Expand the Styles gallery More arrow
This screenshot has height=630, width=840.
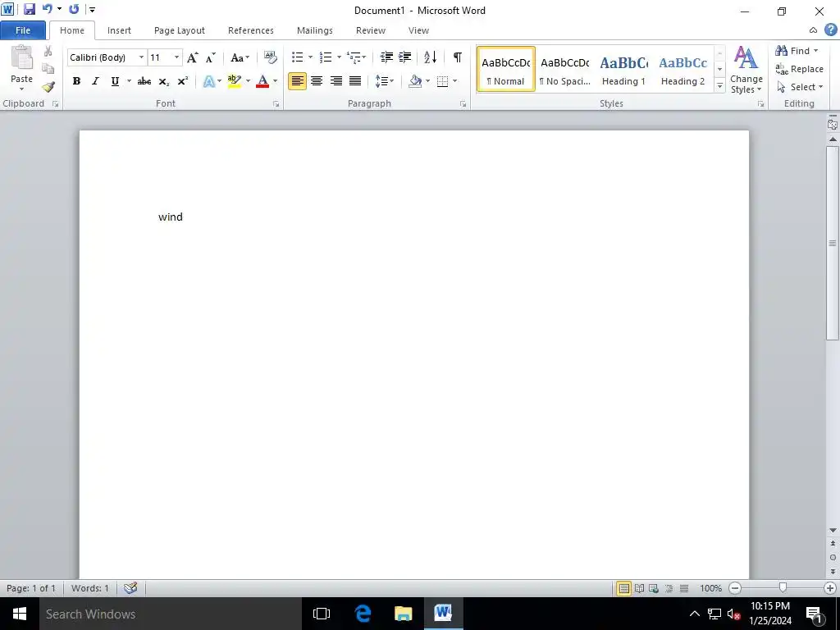[720, 85]
